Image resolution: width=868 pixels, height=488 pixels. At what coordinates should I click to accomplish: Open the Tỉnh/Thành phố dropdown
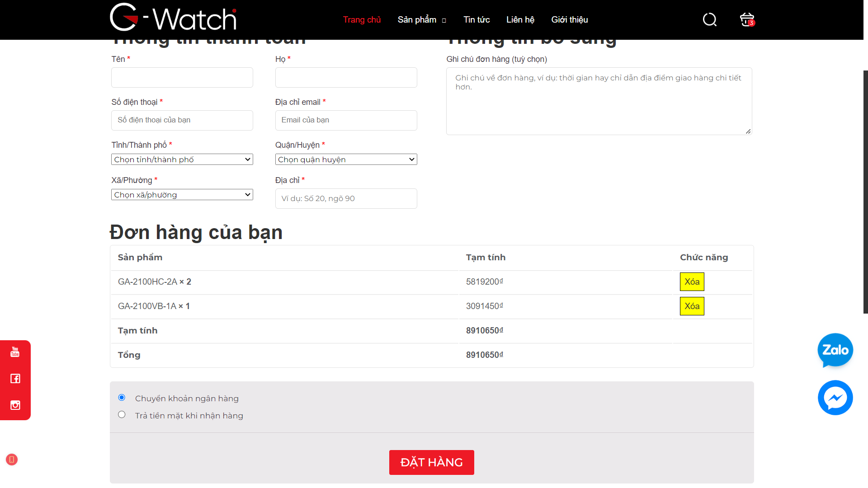point(182,160)
